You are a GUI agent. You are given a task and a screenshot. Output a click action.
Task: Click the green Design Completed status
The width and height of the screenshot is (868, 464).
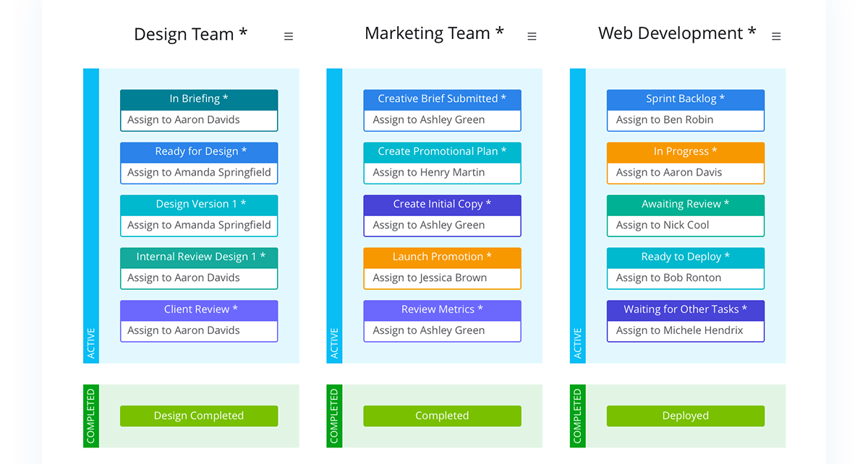(199, 416)
